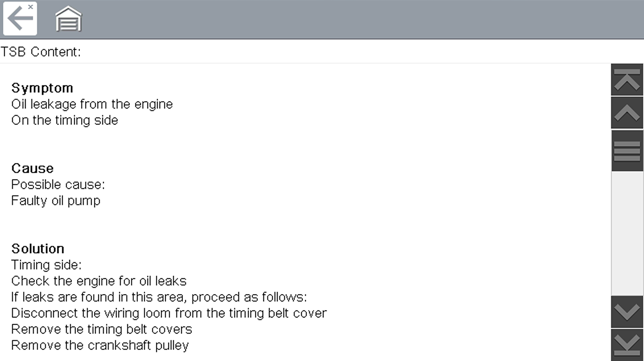Click the 'On the timing side' line
Viewport: 644px width, 361px height.
point(64,120)
